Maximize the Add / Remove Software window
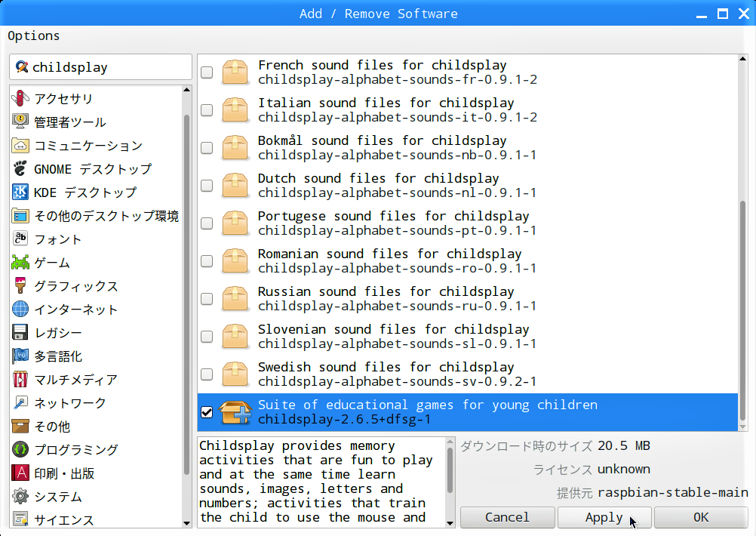Viewport: 756px width, 536px height. (723, 14)
